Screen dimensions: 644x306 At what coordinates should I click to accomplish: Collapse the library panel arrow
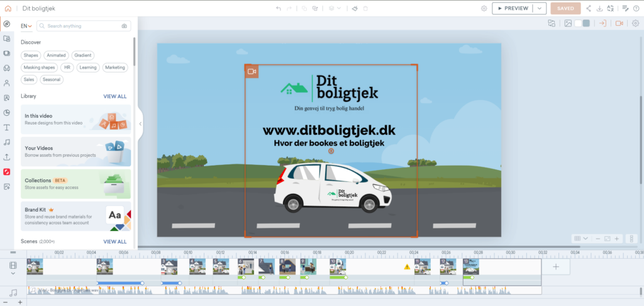point(140,123)
